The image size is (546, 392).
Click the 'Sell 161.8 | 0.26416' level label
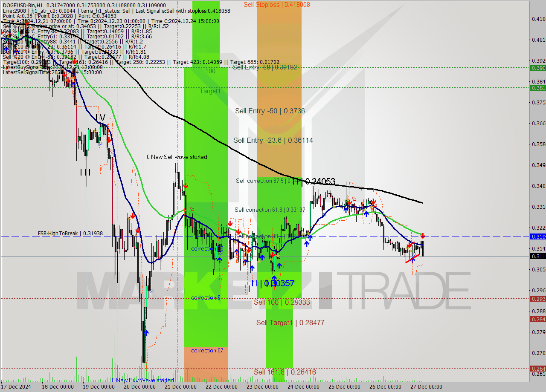click(285, 372)
